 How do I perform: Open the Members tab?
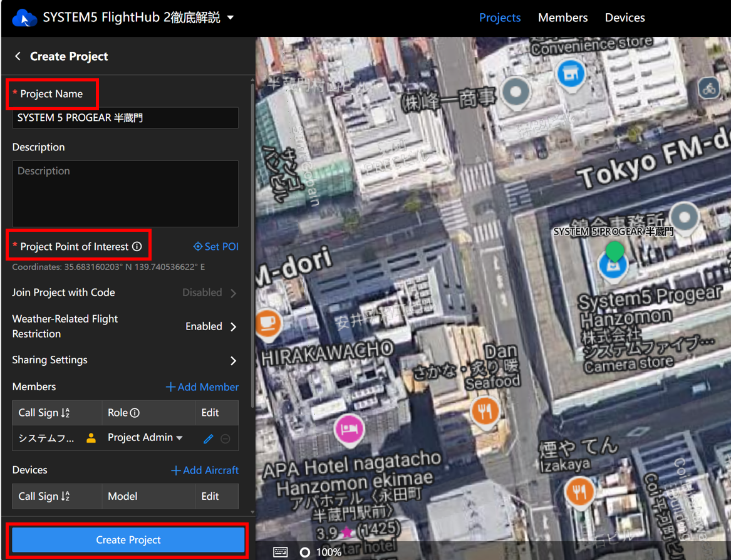click(563, 18)
